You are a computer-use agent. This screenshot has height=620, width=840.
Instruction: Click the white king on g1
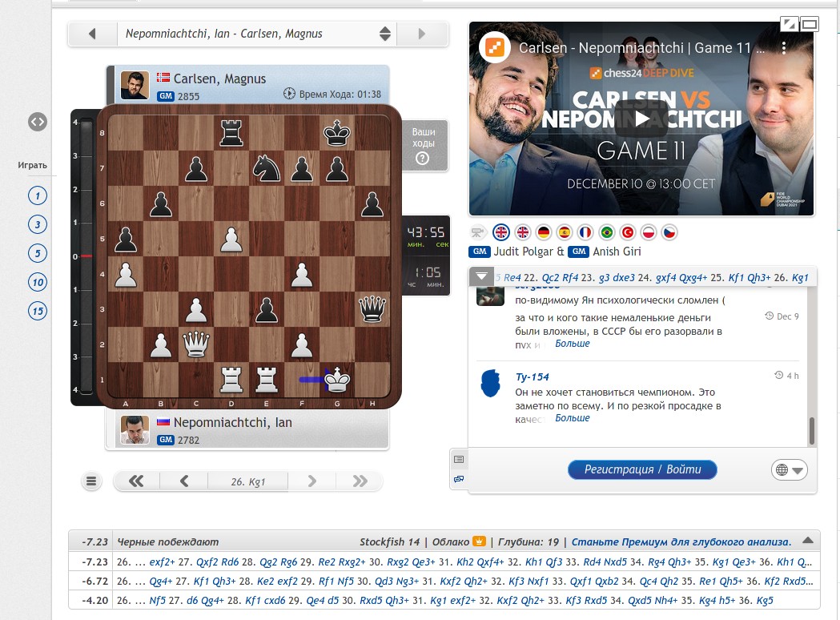tap(337, 380)
